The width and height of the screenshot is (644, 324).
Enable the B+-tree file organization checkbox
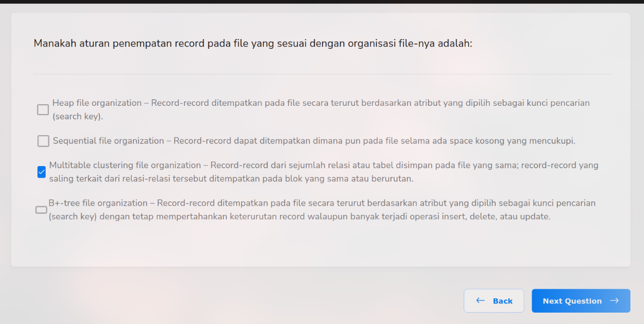[x=41, y=210]
